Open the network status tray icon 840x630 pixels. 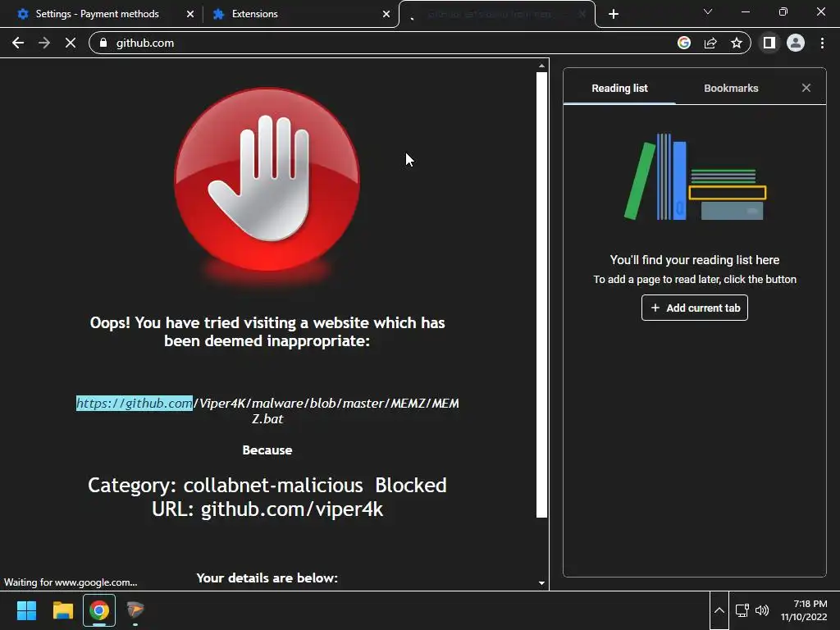tap(742, 610)
